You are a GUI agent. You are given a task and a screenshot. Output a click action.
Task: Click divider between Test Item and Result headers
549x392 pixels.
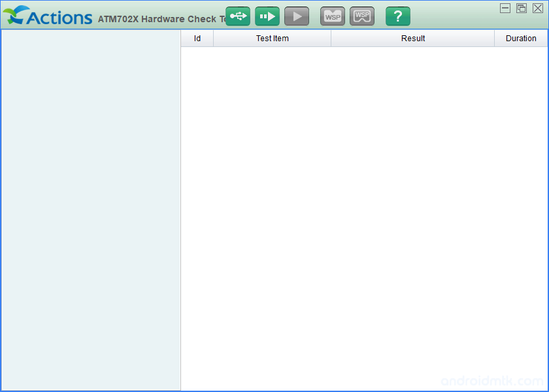coord(331,39)
